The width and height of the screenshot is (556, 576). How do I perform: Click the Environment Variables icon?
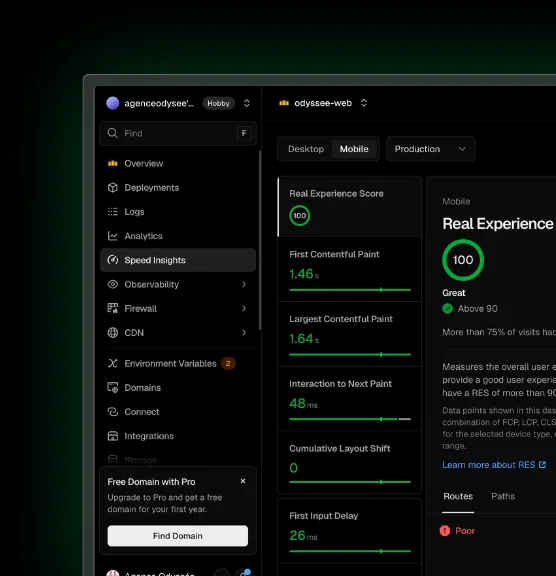[x=113, y=364]
